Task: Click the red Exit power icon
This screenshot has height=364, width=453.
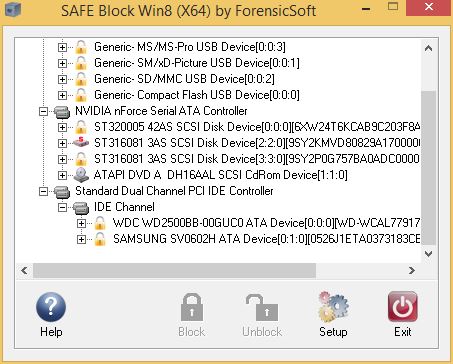Action: point(403,307)
